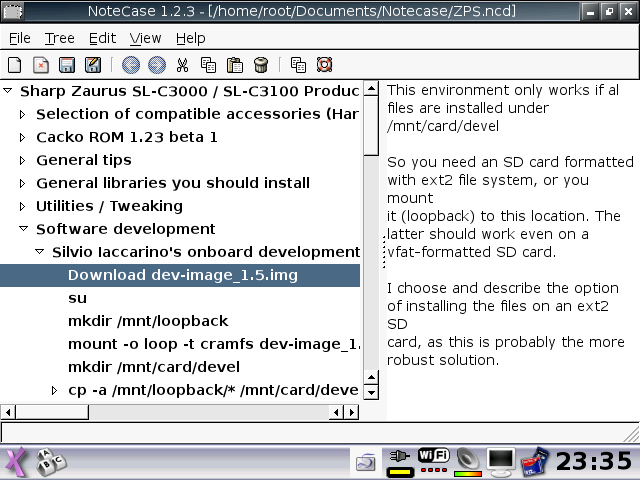Viewport: 640px width, 480px height.
Task: Click the monitor display tray icon
Action: [x=501, y=462]
